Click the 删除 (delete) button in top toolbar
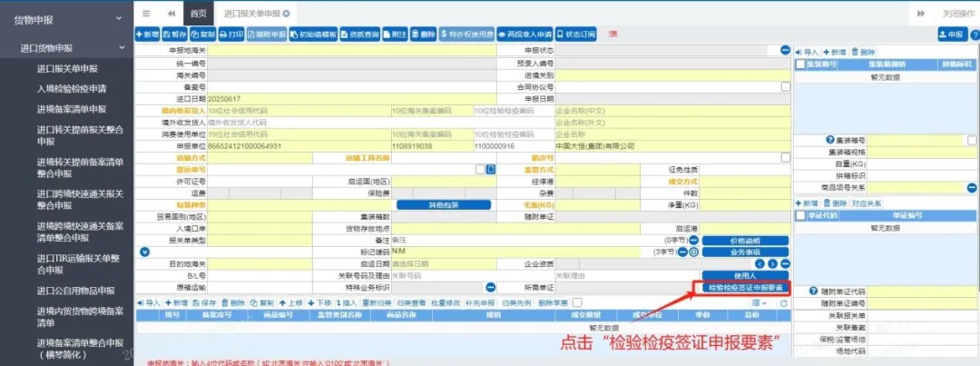980x366 pixels. [x=424, y=34]
